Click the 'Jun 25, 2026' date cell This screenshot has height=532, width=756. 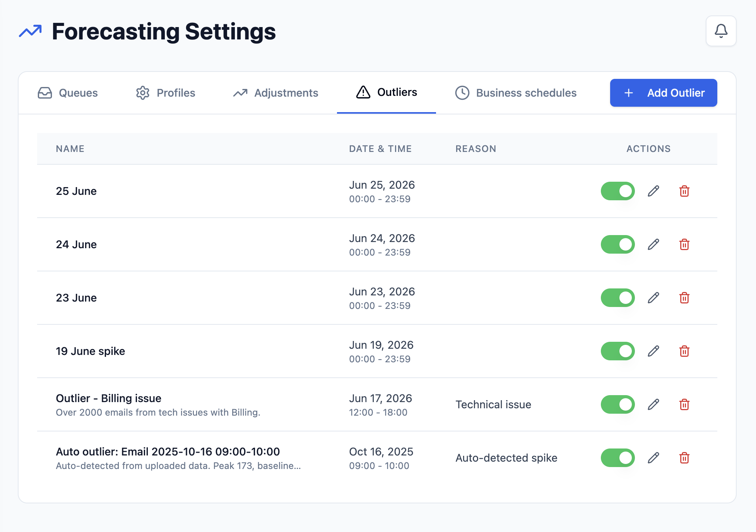tap(382, 185)
